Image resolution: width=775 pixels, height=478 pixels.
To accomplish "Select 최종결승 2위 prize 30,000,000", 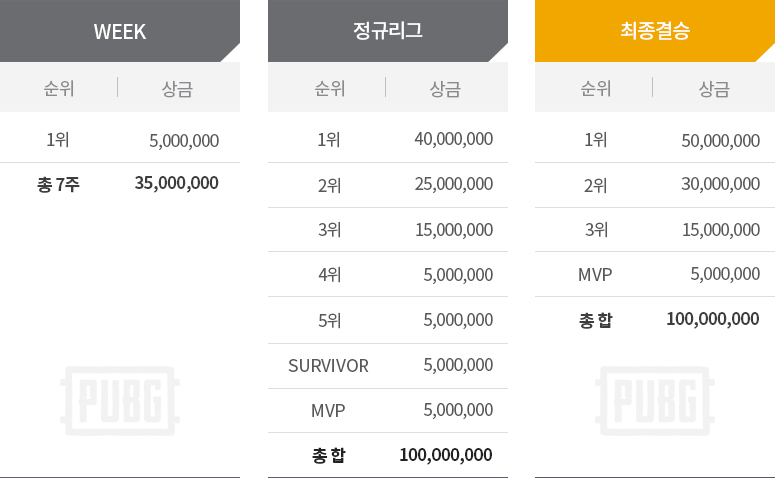I will [720, 185].
